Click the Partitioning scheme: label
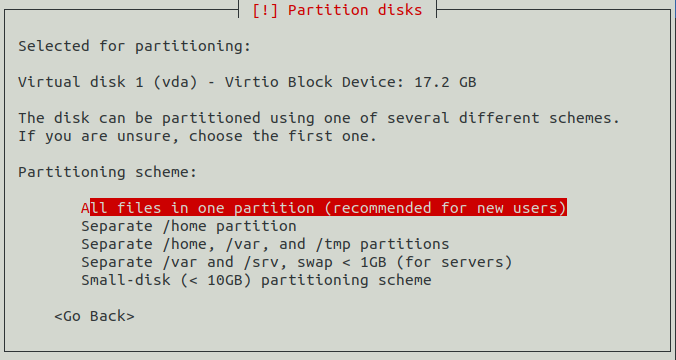Screen dimensions: 676x360 coord(108,172)
